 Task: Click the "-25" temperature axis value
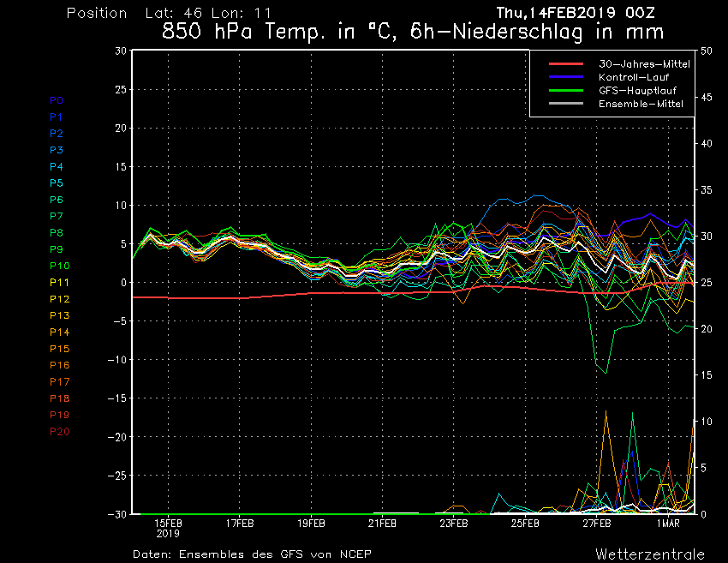117,476
